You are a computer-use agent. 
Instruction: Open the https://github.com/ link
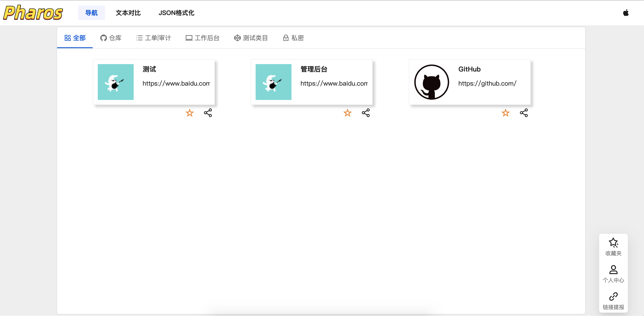487,83
